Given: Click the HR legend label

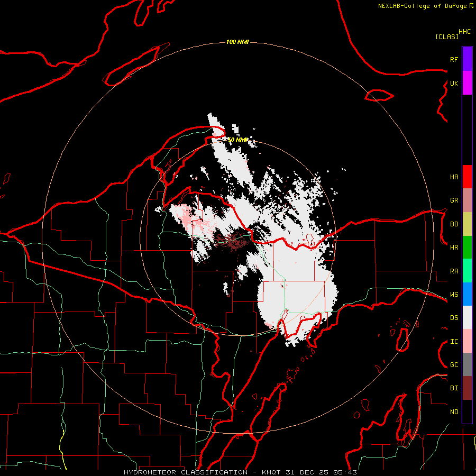Looking at the screenshot, I should pos(454,248).
